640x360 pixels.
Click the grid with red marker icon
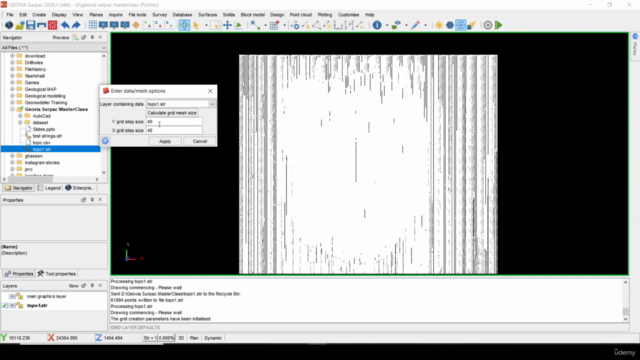[x=274, y=25]
